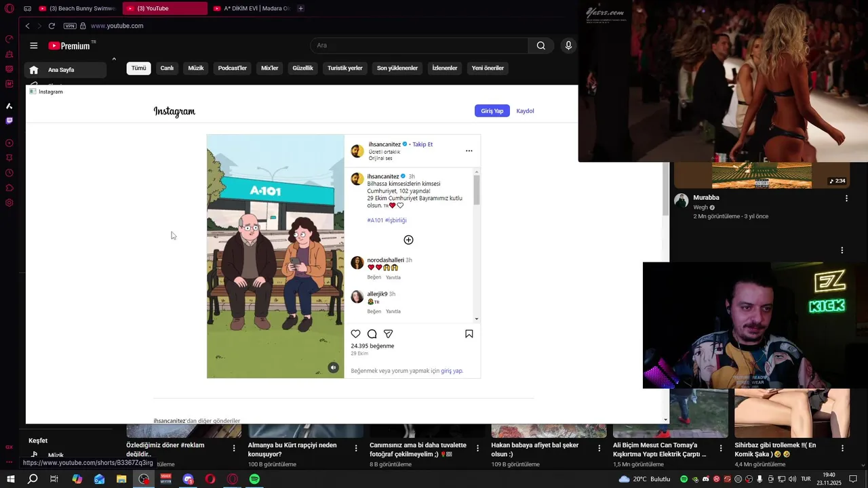
Task: Go back with the browser back arrow
Action: (27, 26)
